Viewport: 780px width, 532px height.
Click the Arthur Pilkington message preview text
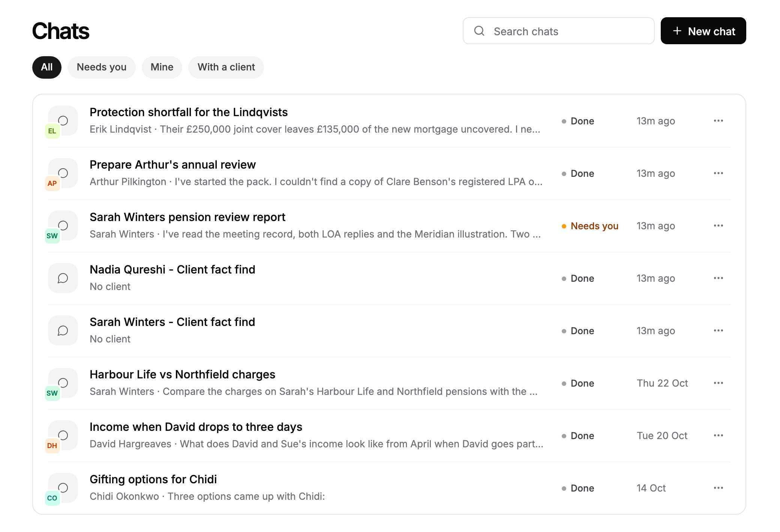pyautogui.click(x=316, y=182)
